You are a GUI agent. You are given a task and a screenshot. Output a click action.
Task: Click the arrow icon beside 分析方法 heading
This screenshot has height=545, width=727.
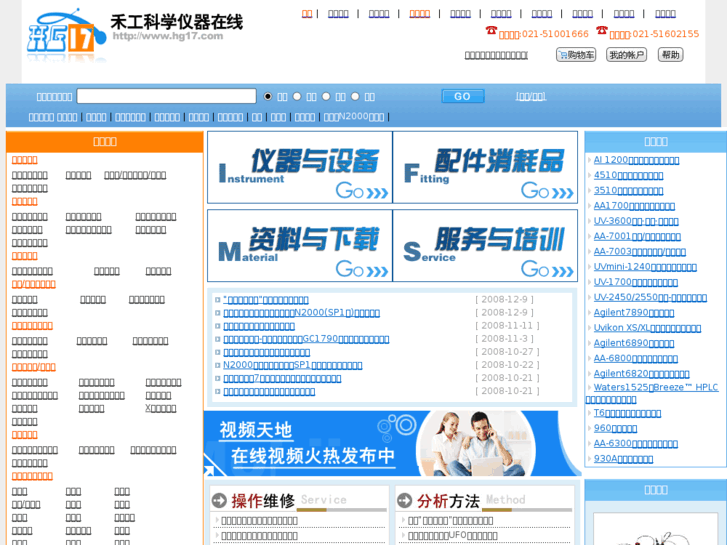coord(405,500)
